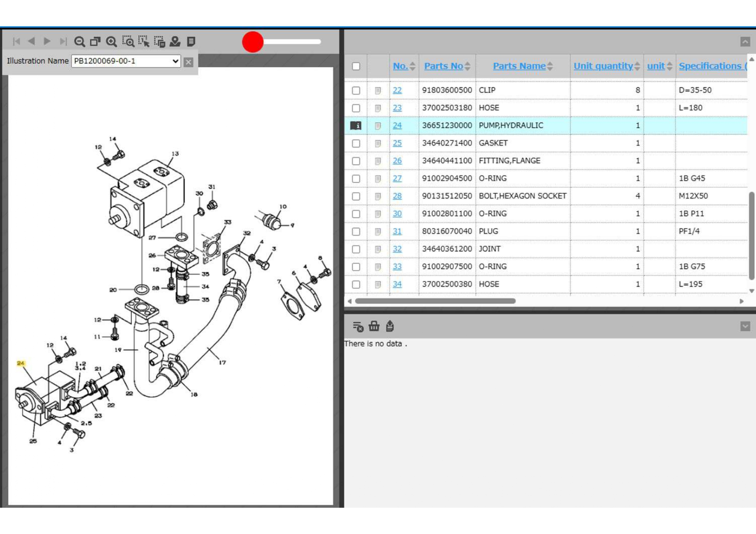Click the clear list icon in the lower panel
This screenshot has width=756, height=534.
[358, 326]
